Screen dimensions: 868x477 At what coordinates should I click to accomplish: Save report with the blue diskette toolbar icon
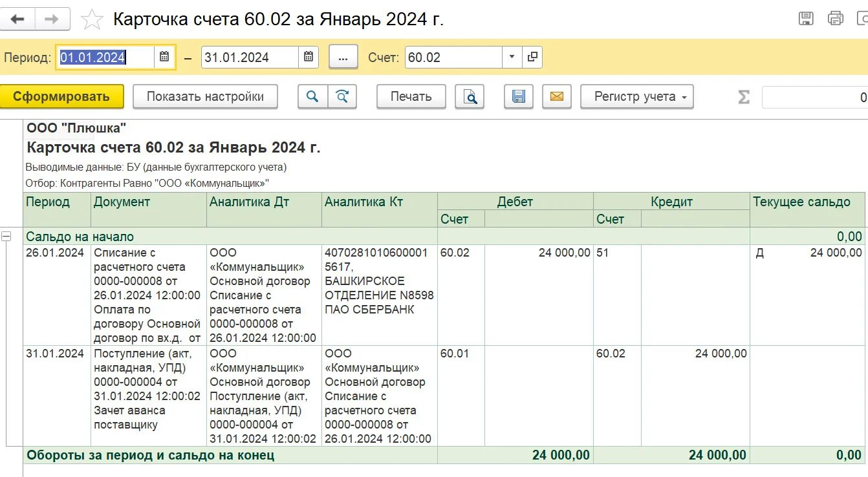click(519, 97)
